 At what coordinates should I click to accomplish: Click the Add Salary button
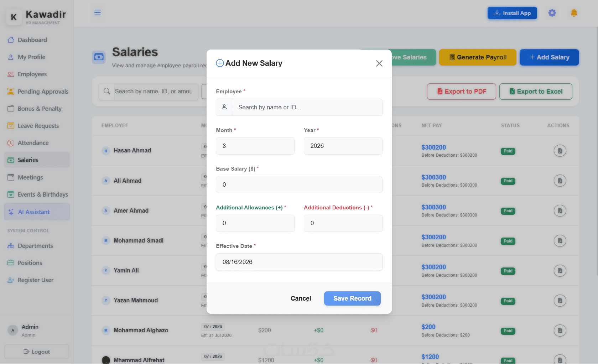[549, 57]
